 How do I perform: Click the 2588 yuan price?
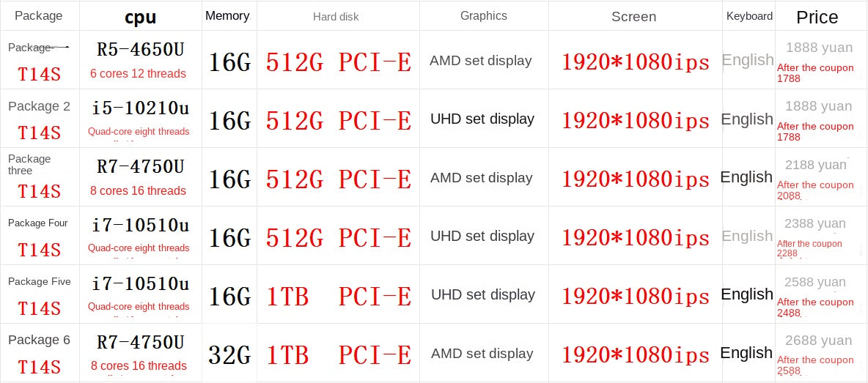pyautogui.click(x=814, y=282)
